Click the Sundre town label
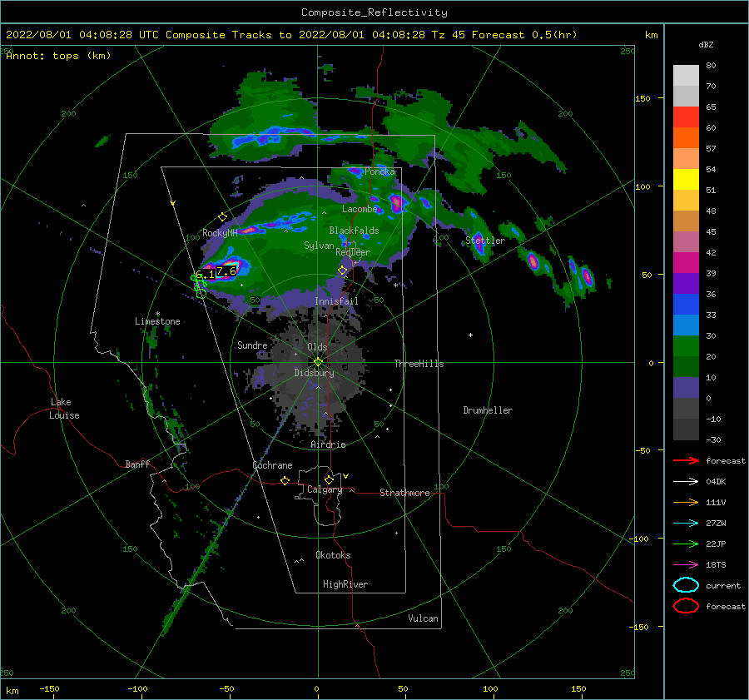The height and width of the screenshot is (700, 749). pos(253,345)
